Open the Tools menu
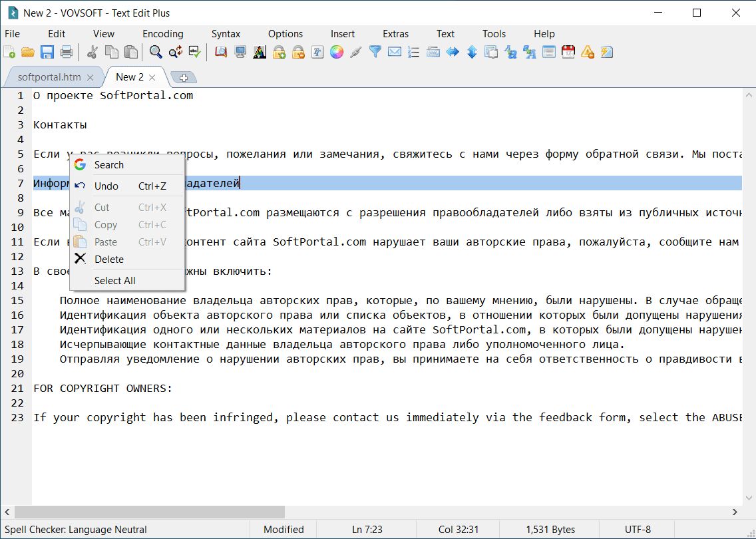This screenshot has height=539, width=756. [x=494, y=34]
